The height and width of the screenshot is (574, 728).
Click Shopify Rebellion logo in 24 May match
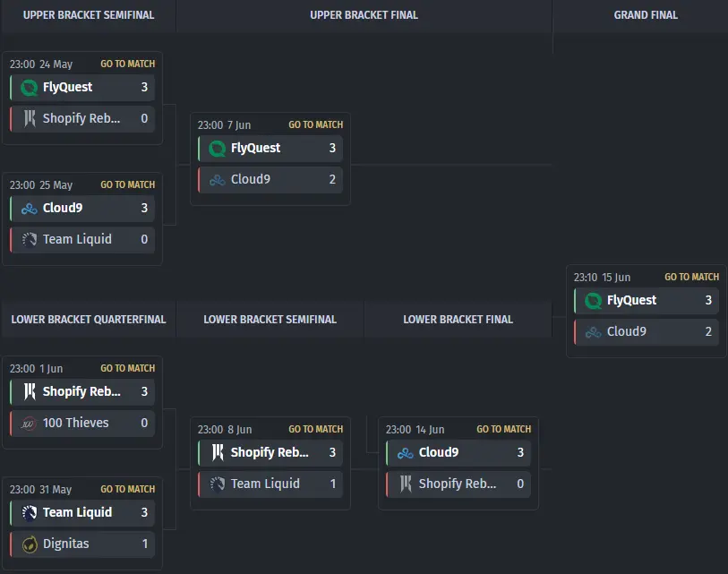(x=30, y=118)
